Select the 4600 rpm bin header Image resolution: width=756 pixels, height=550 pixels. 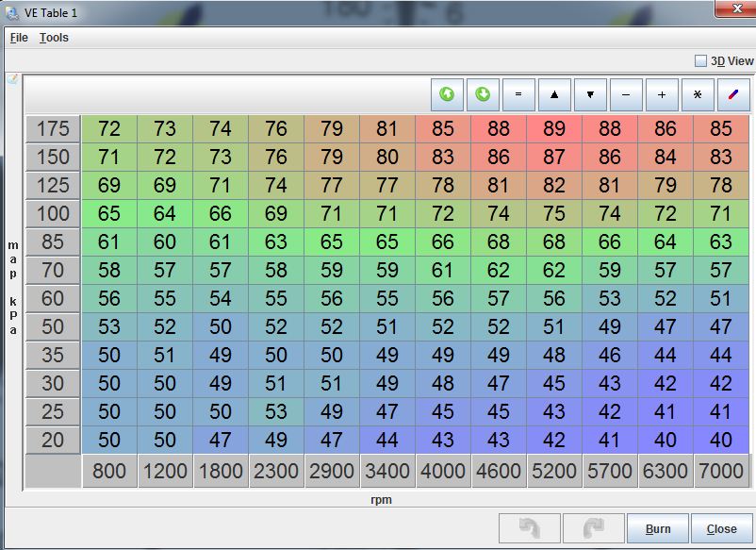tap(499, 471)
